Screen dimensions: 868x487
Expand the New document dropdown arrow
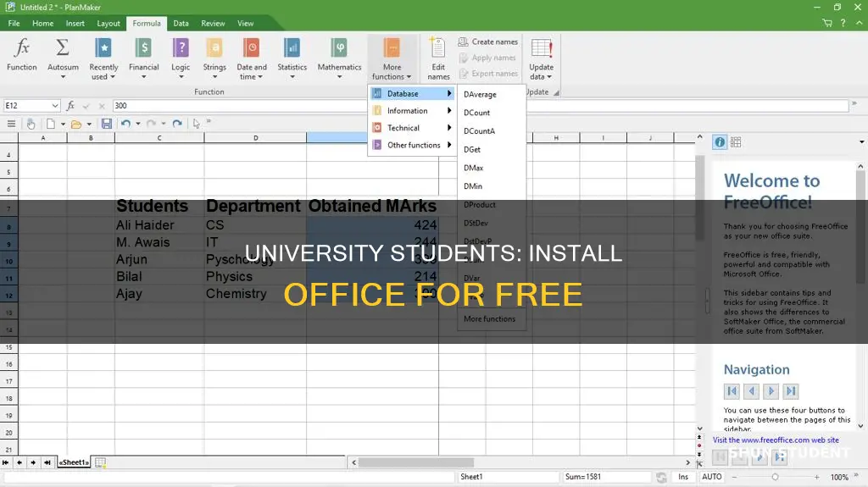point(63,124)
